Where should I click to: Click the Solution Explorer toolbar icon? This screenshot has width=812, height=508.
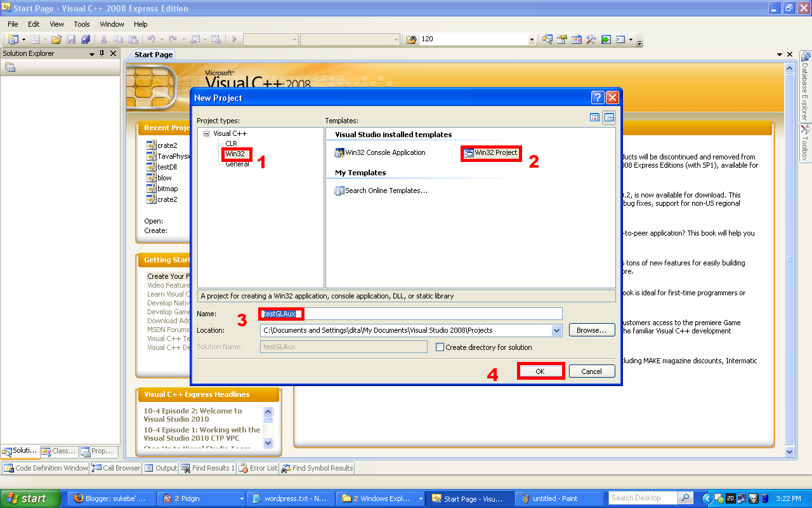pos(547,39)
